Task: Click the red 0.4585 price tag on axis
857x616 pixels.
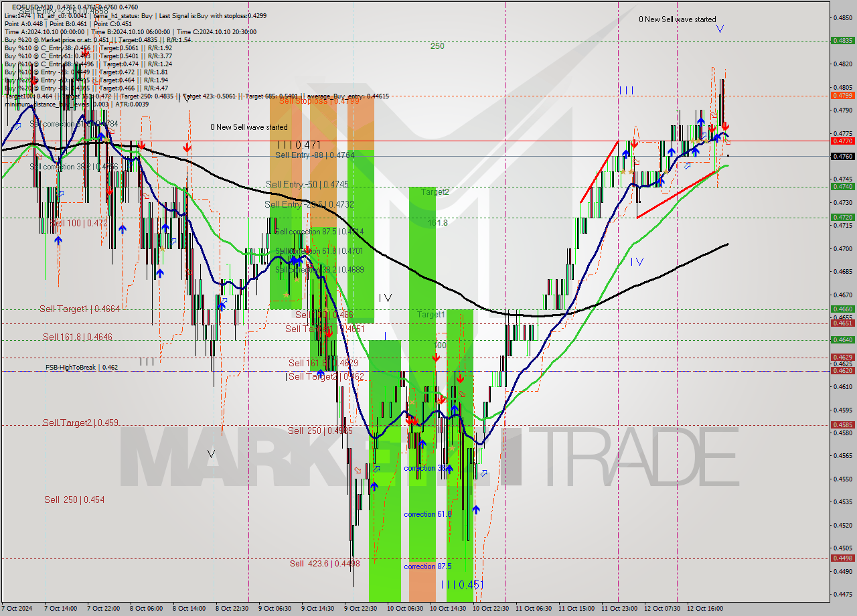Action: point(842,424)
